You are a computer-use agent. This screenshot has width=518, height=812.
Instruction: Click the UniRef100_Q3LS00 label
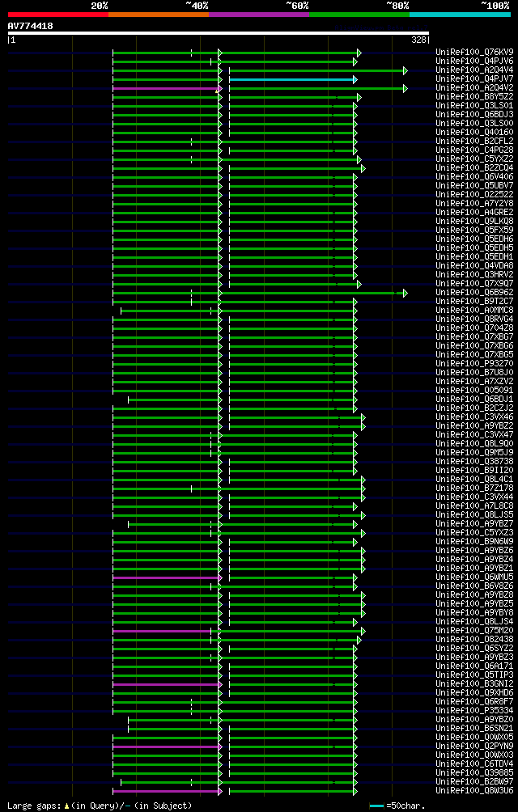pyautogui.click(x=474, y=123)
